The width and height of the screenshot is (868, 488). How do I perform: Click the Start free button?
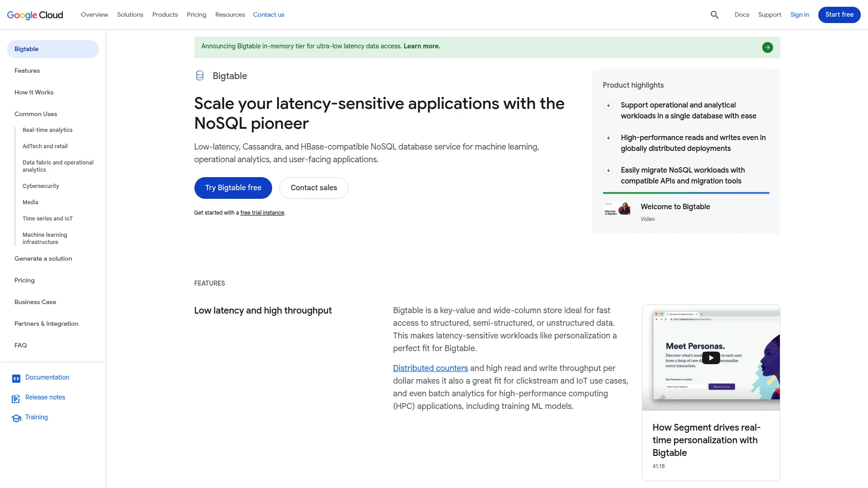pos(839,15)
